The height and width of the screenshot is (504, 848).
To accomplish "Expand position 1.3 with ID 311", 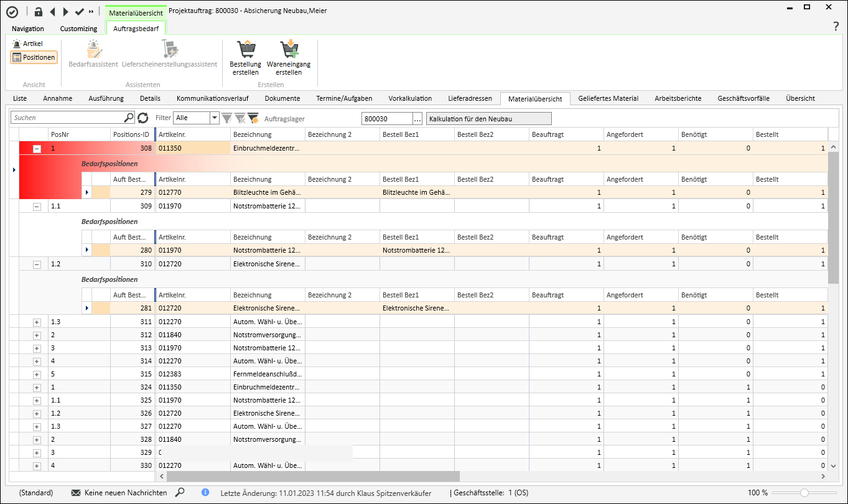I will (37, 322).
